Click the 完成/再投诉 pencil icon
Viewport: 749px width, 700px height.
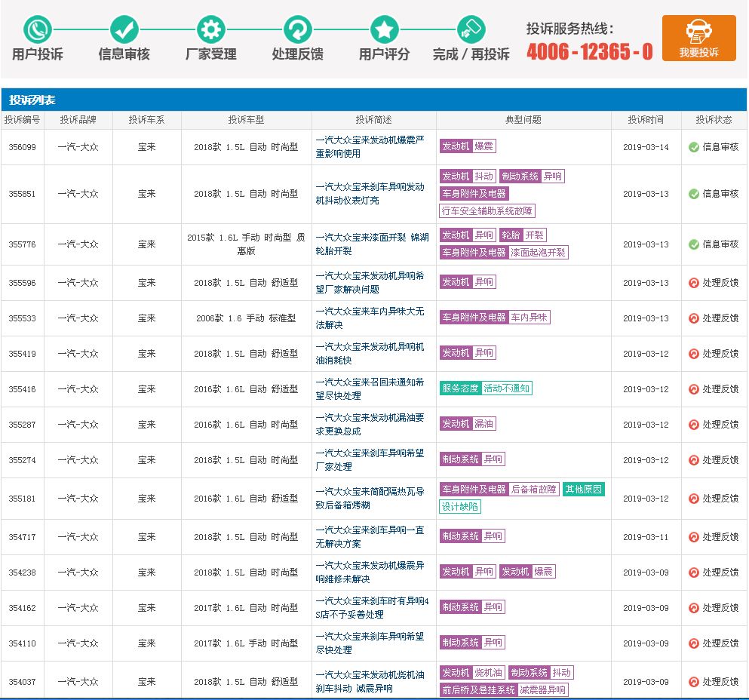471,29
